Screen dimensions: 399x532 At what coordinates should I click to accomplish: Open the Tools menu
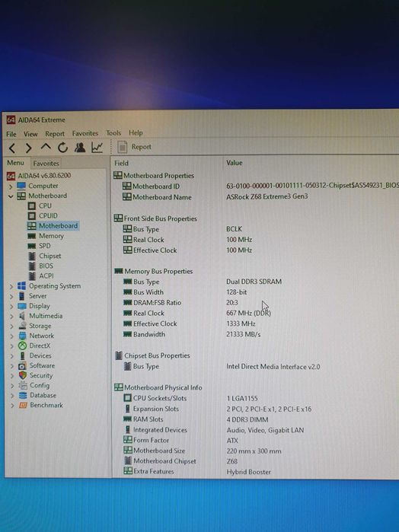tap(113, 133)
